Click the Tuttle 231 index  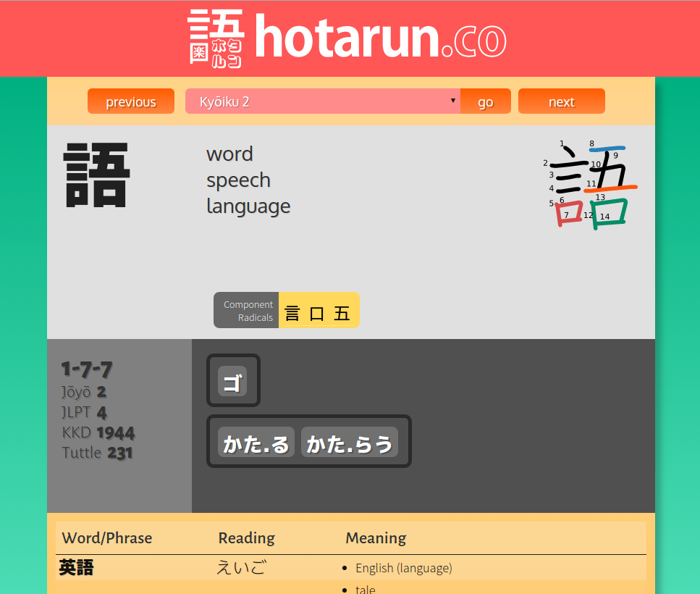pyautogui.click(x=97, y=453)
